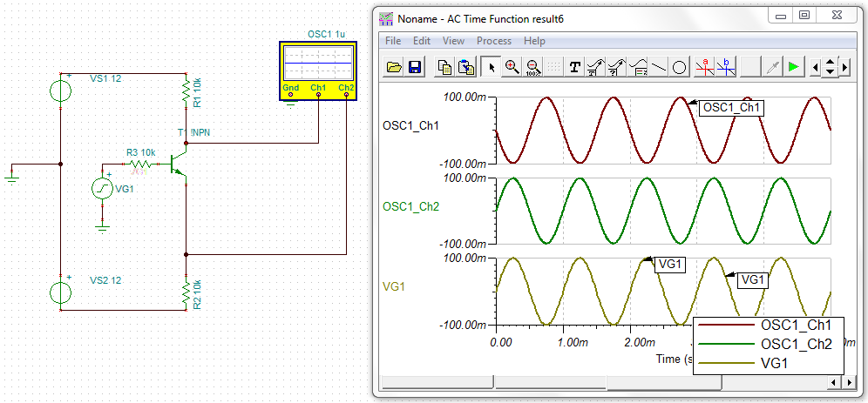The image size is (868, 403).
Task: Click VG1 axis label on left
Action: (394, 287)
